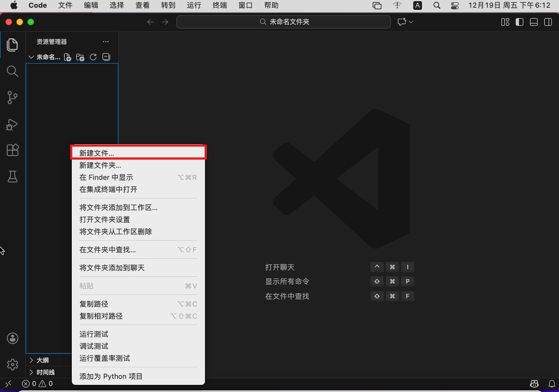
Task: Click the Accounts icon in activity bar
Action: coord(12,338)
